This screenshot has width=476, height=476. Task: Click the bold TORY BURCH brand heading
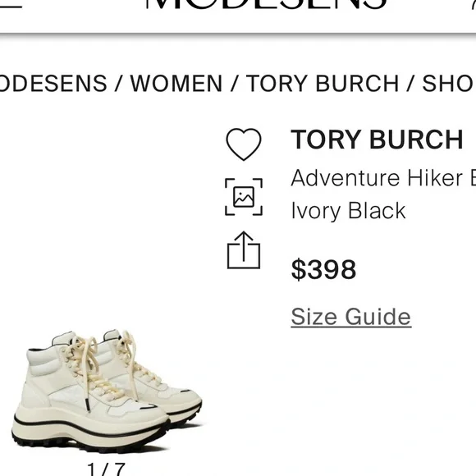tap(377, 140)
